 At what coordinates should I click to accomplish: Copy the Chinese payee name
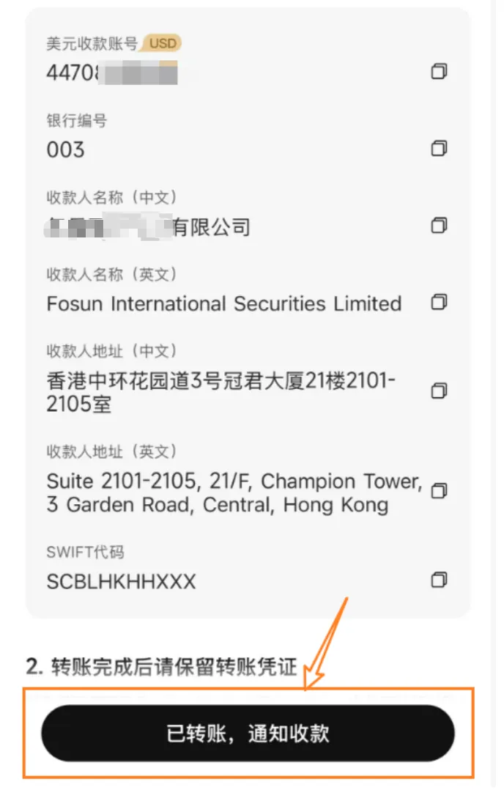click(x=439, y=225)
